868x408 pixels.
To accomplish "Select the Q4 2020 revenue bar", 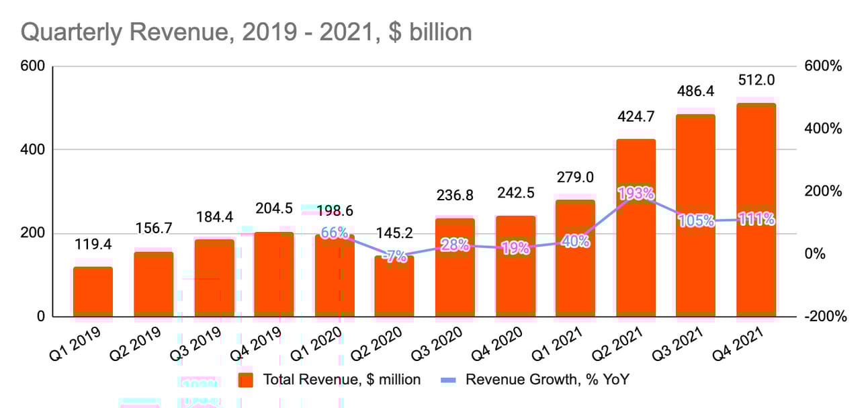I will (x=515, y=266).
